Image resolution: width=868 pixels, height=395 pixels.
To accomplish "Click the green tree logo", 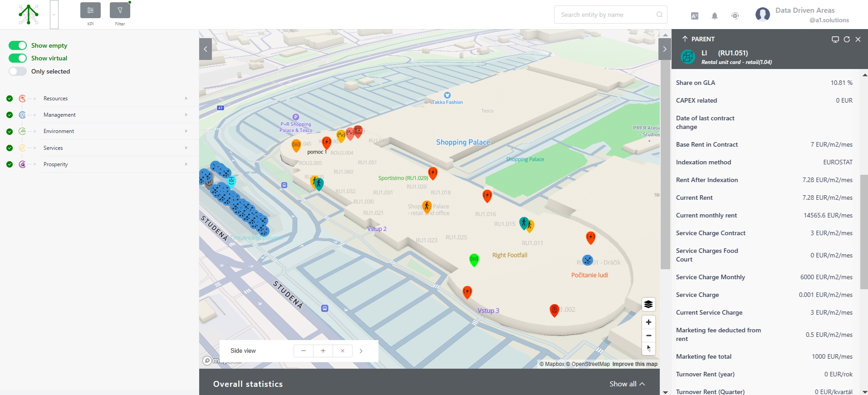I will 29,15.
